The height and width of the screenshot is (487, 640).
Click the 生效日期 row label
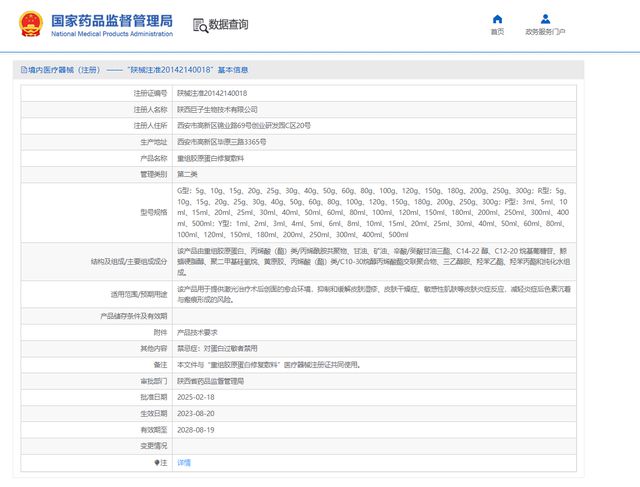click(154, 414)
